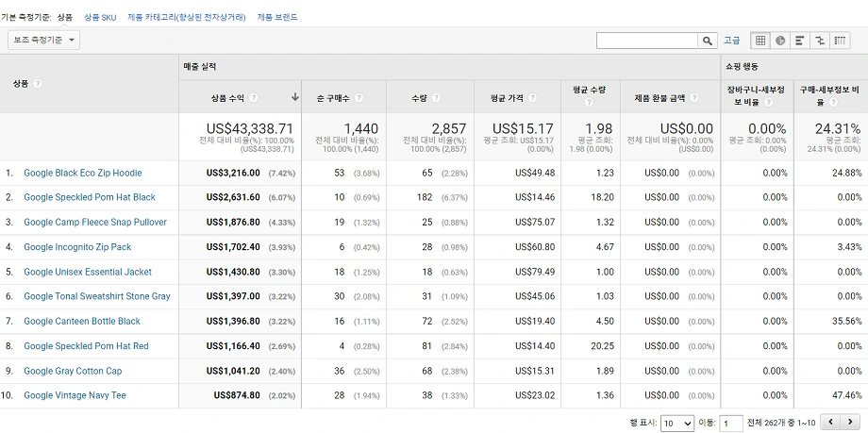Open Google Gray Cotton Cap
This screenshot has width=868, height=433.
tap(73, 371)
